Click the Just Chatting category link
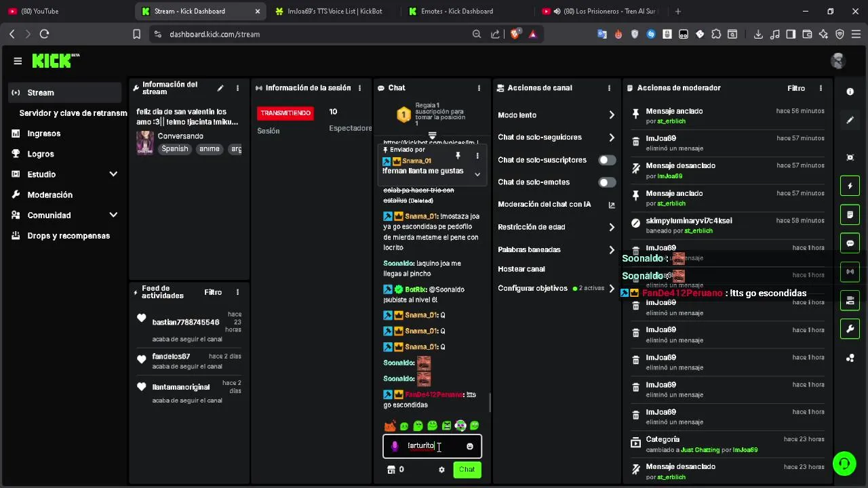868x488 pixels. point(701,450)
